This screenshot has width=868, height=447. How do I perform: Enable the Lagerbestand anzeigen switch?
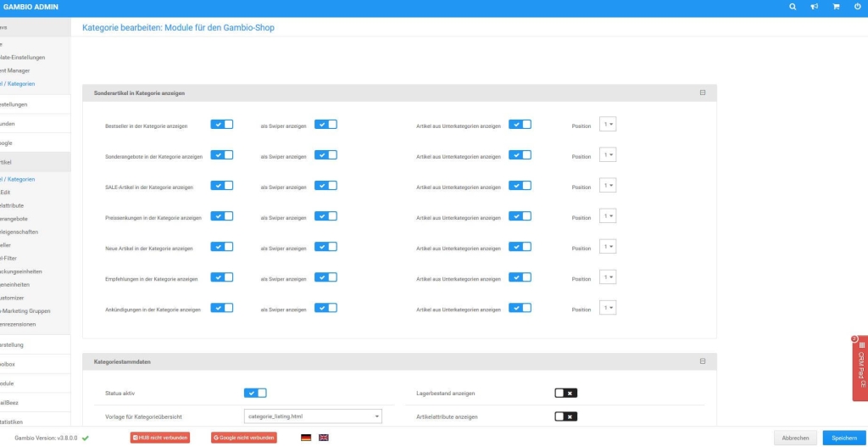click(x=565, y=393)
